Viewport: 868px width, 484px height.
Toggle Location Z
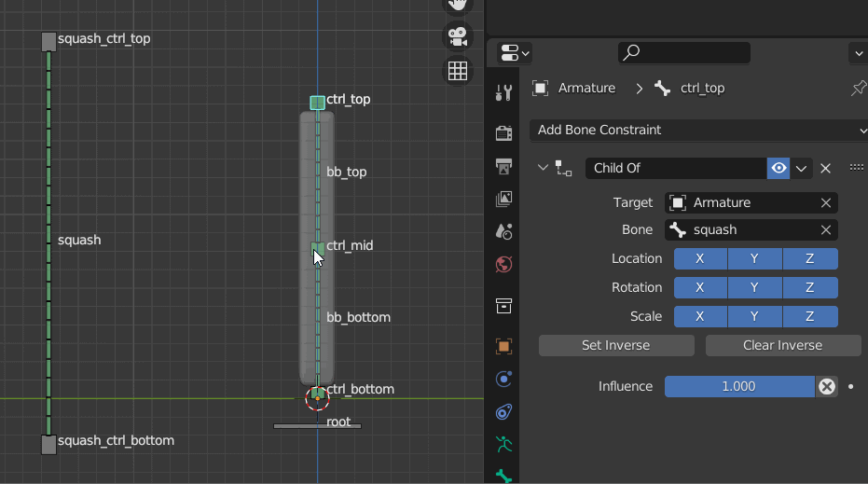point(810,258)
